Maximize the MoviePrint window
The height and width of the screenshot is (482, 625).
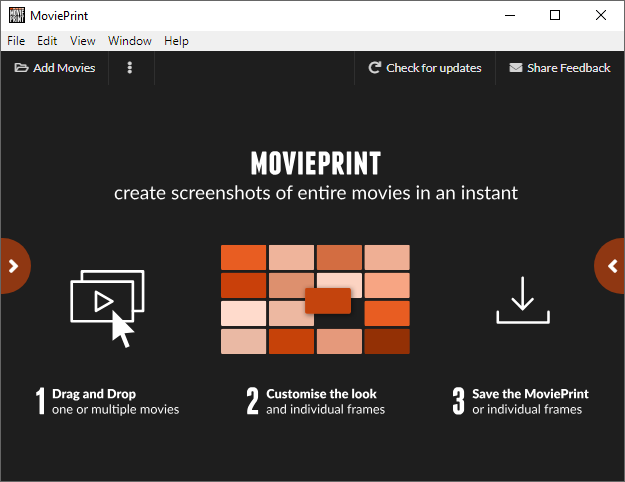555,15
